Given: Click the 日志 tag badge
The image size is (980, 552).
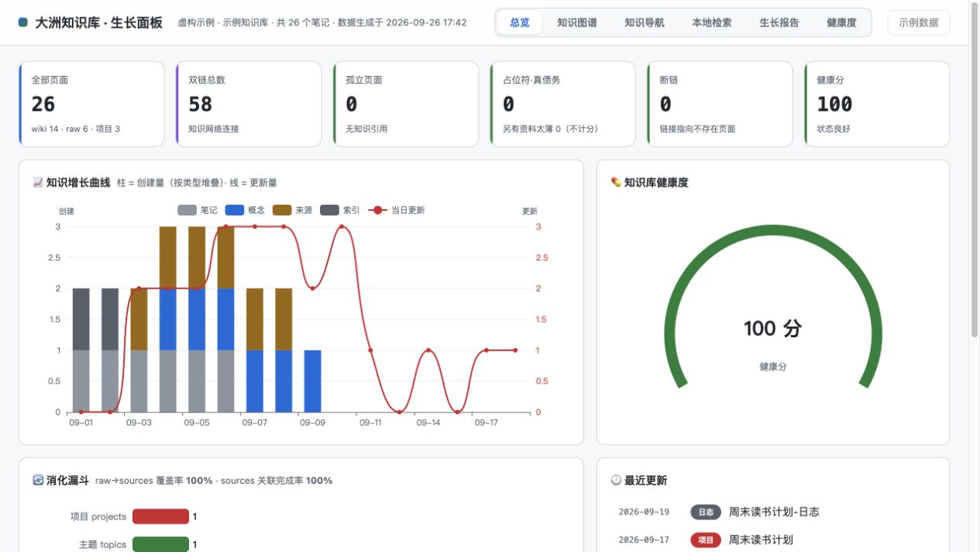Looking at the screenshot, I should click(706, 512).
